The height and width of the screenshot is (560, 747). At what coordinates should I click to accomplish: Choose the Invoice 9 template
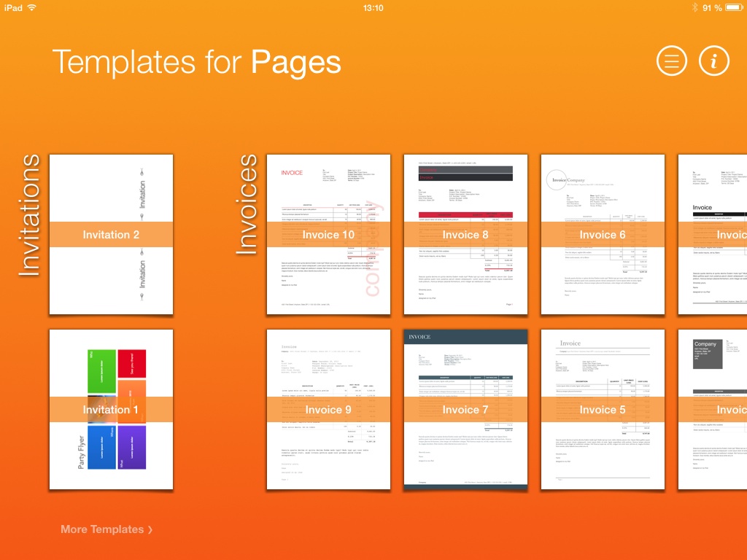pos(328,410)
